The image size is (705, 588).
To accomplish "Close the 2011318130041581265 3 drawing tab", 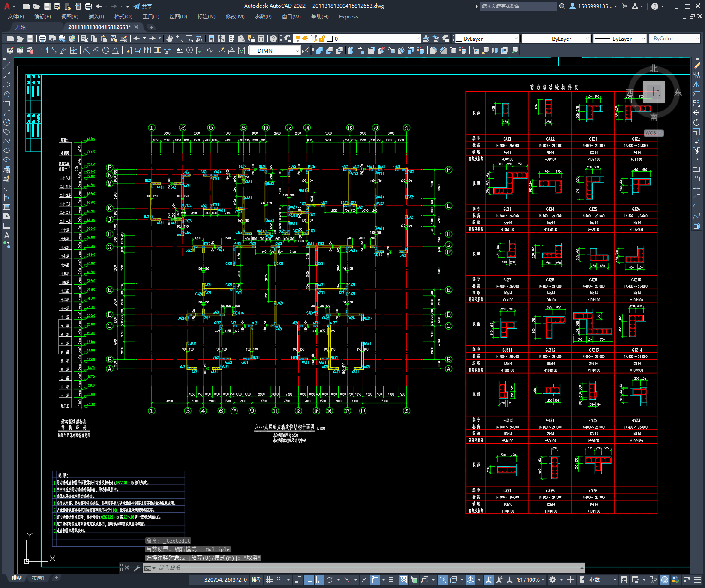I will [x=136, y=27].
